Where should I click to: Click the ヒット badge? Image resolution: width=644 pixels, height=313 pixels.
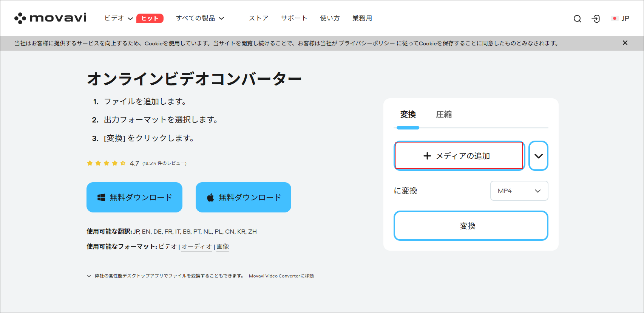coord(150,18)
